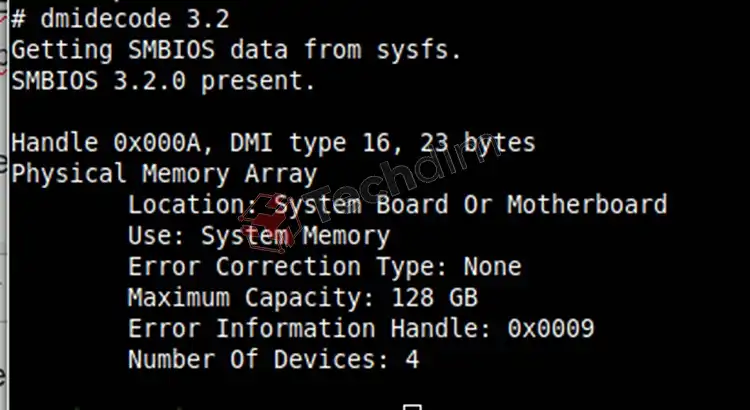Click the 'Maximum Capacity' label

pyautogui.click(x=251, y=298)
